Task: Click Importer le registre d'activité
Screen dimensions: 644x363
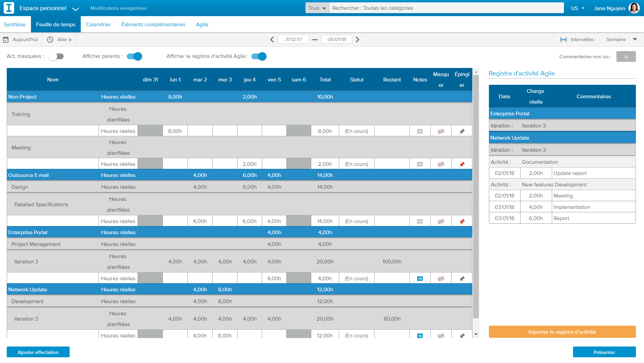Action: pos(562,332)
